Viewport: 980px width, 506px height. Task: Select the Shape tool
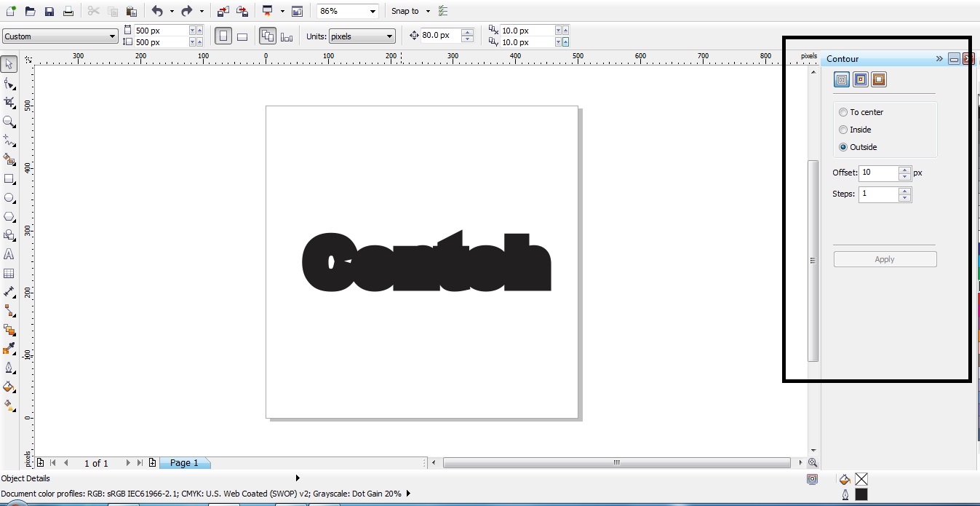pos(9,83)
